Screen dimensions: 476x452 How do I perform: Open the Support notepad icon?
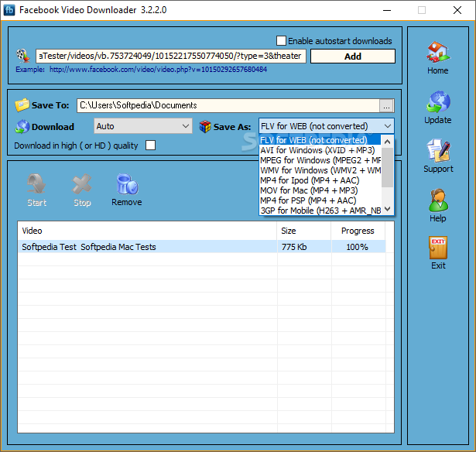tap(438, 151)
